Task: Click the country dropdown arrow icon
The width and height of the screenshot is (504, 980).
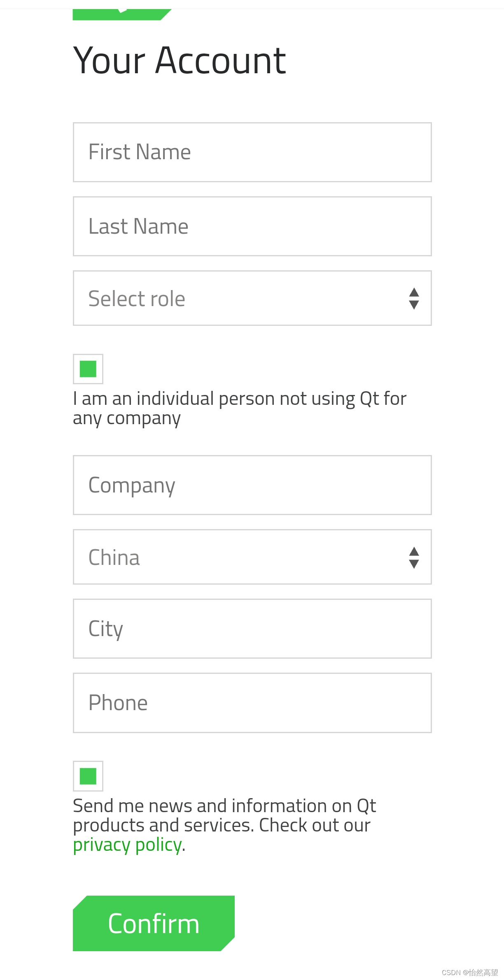Action: click(x=413, y=557)
